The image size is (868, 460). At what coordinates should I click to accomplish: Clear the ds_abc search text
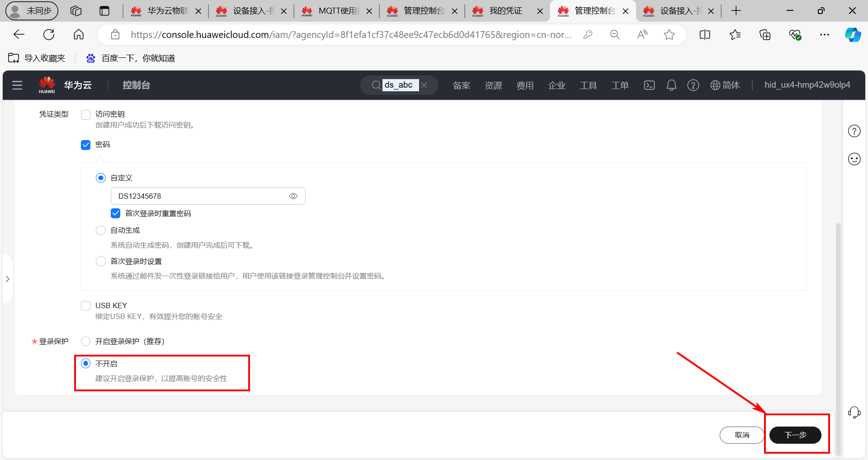[425, 85]
